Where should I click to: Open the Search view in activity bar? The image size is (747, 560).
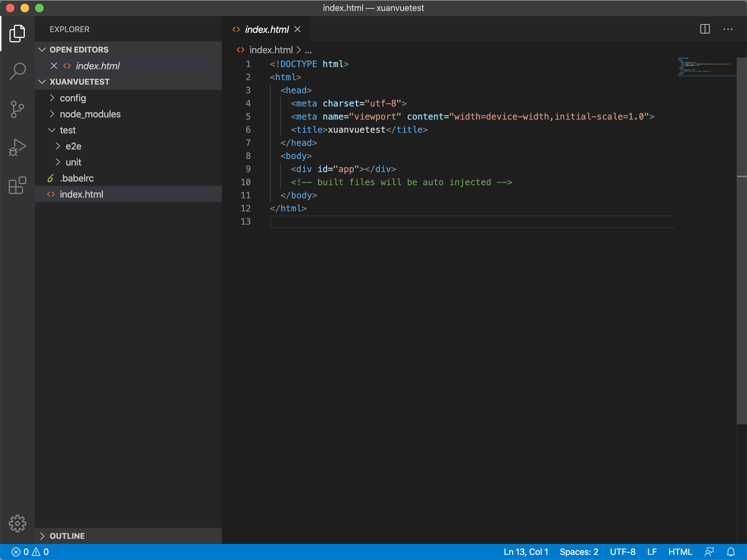click(x=18, y=71)
